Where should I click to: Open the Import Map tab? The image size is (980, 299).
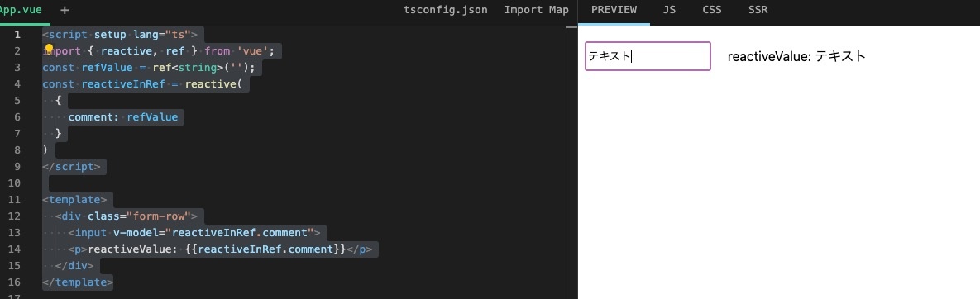coord(537,10)
